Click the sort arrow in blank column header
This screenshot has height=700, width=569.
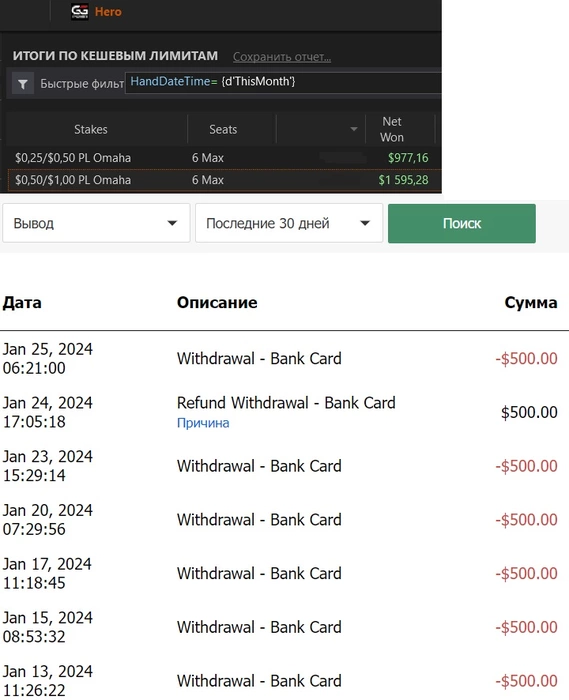tap(353, 129)
